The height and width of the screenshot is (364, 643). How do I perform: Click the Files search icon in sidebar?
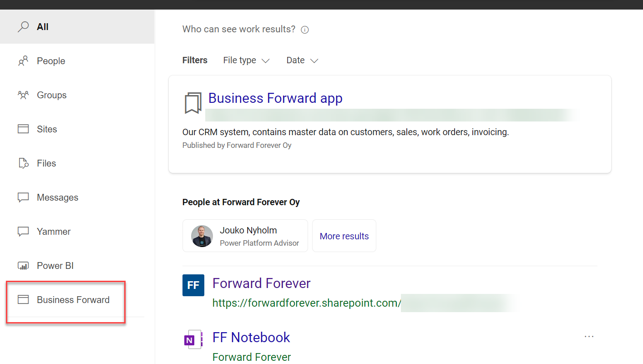tap(23, 163)
